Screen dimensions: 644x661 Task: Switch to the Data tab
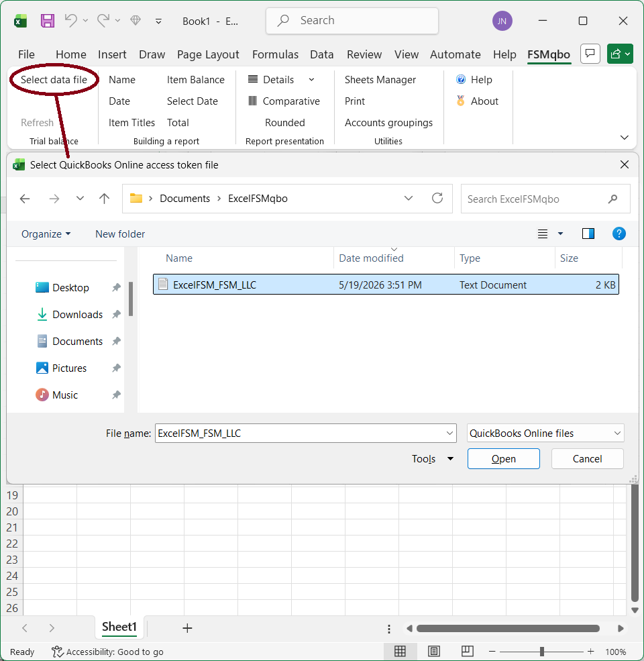pyautogui.click(x=321, y=54)
